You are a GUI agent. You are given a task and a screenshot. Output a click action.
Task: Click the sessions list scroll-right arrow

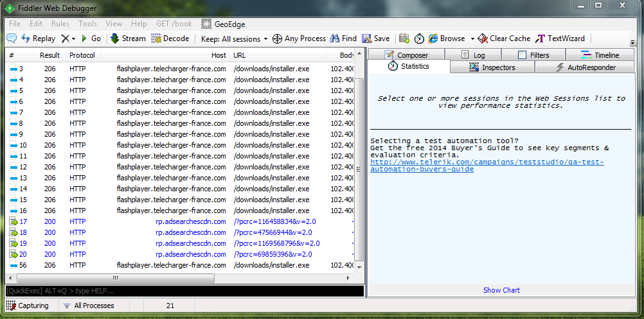(348, 278)
